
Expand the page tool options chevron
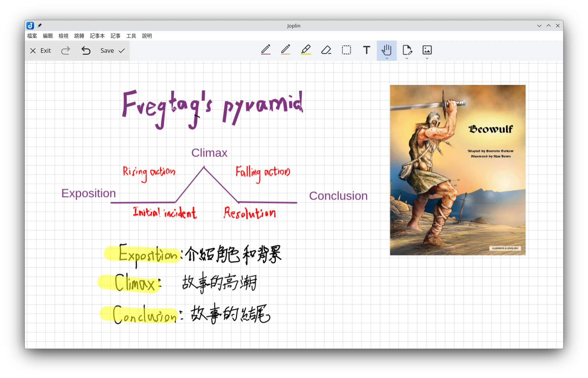[407, 58]
